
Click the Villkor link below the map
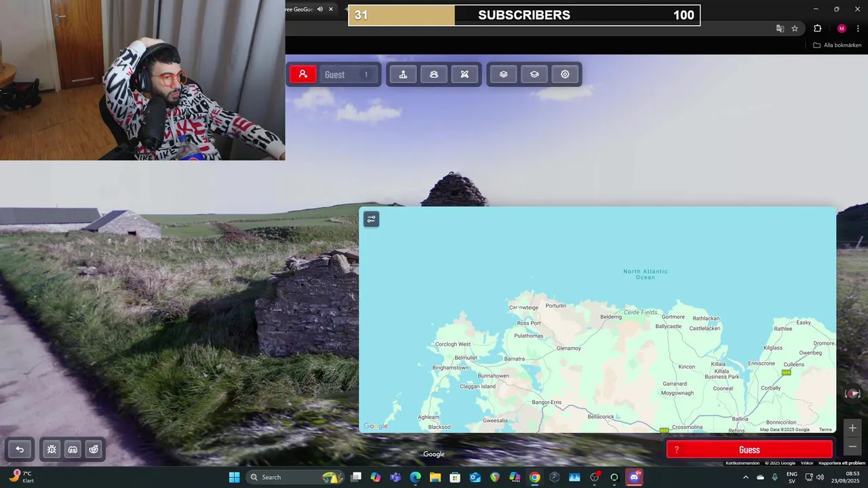tap(807, 463)
